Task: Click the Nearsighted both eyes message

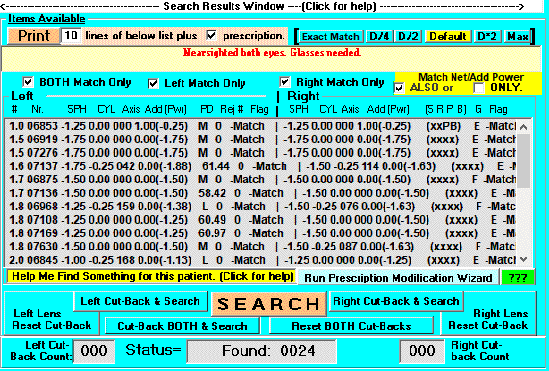Action: point(272,52)
